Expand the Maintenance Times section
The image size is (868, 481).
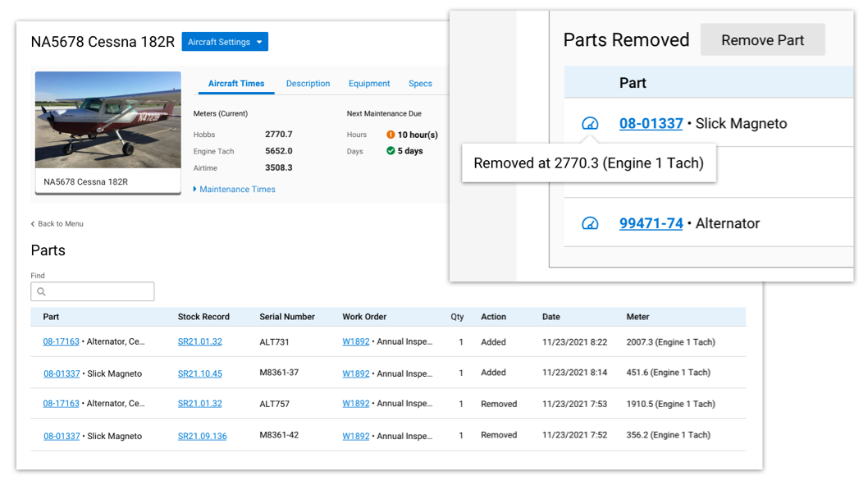[x=238, y=189]
